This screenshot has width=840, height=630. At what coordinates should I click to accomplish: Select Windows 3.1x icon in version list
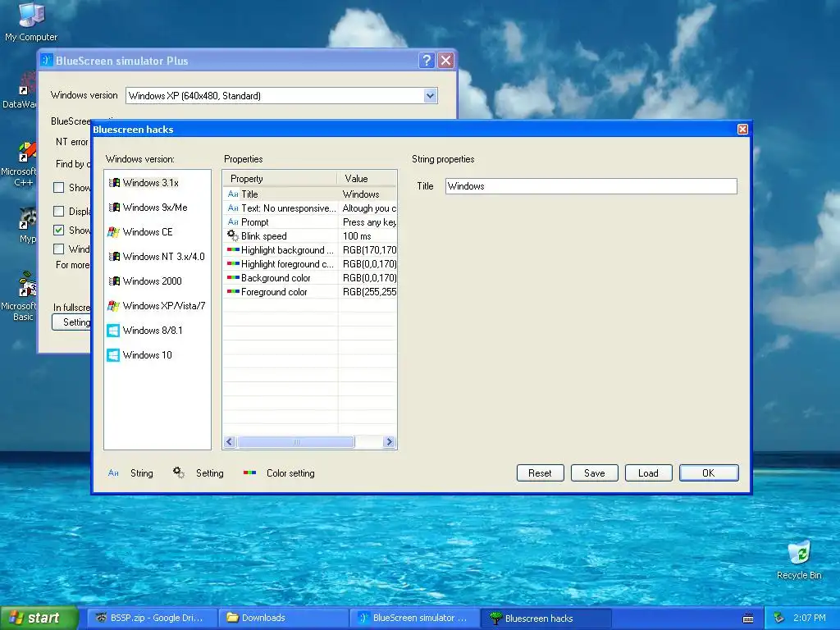point(114,183)
